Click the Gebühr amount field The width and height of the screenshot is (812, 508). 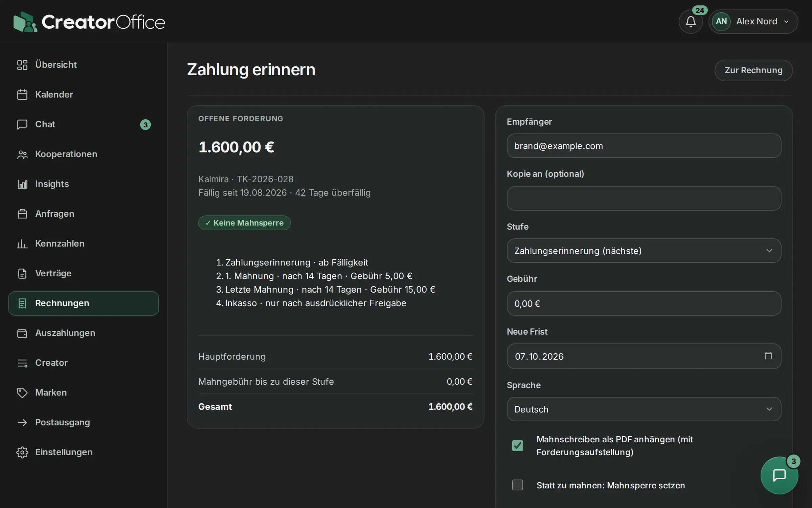point(644,303)
